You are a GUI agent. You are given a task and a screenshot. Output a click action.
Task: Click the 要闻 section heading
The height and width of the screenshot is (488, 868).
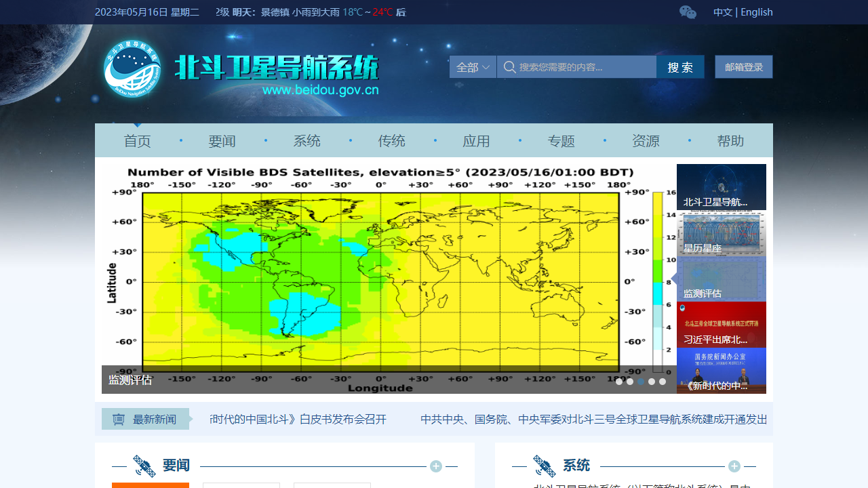coord(176,466)
